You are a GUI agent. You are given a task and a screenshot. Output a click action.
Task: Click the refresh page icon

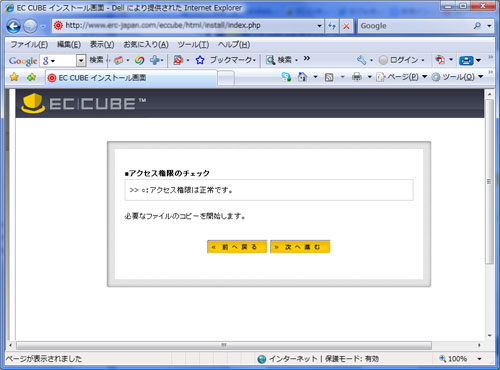click(x=332, y=26)
